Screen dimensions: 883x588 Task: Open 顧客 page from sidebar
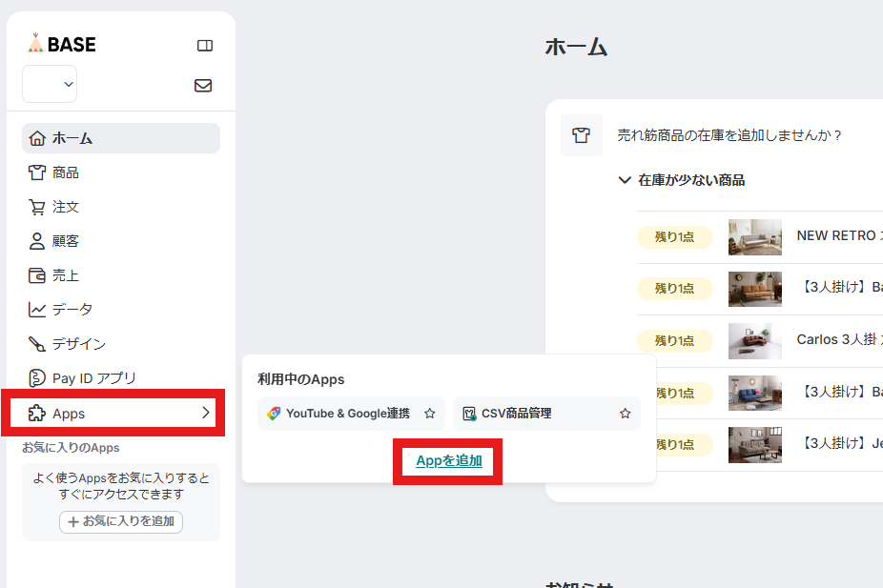point(65,241)
